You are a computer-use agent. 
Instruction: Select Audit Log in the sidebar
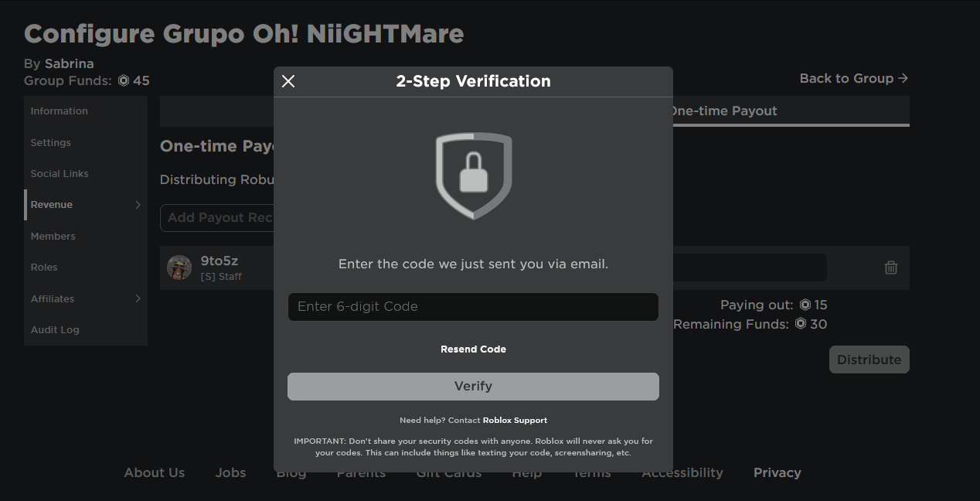(55, 329)
